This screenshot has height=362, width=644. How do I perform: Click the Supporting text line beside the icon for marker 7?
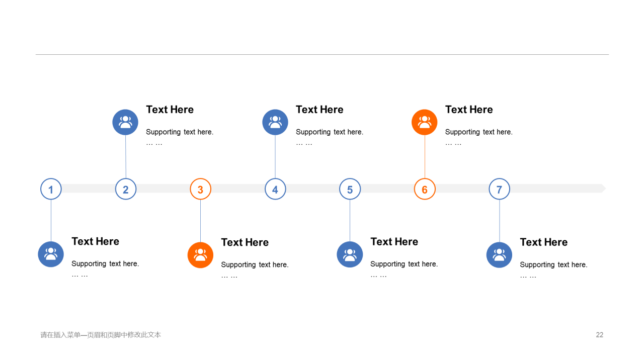point(553,264)
